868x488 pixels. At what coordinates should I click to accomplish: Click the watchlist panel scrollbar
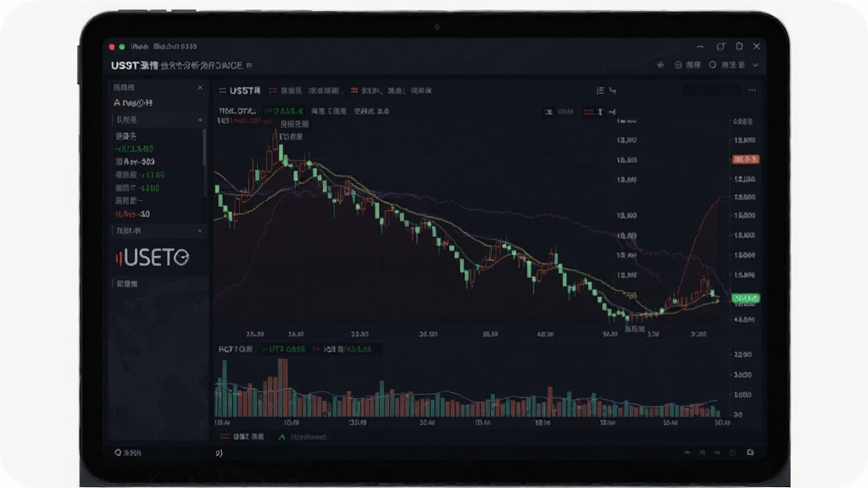[x=205, y=147]
